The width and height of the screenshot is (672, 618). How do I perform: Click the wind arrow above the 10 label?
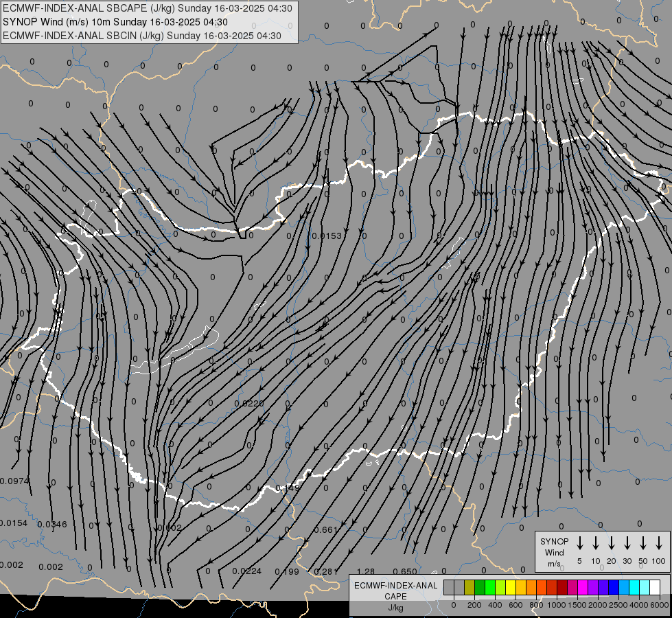coord(595,543)
